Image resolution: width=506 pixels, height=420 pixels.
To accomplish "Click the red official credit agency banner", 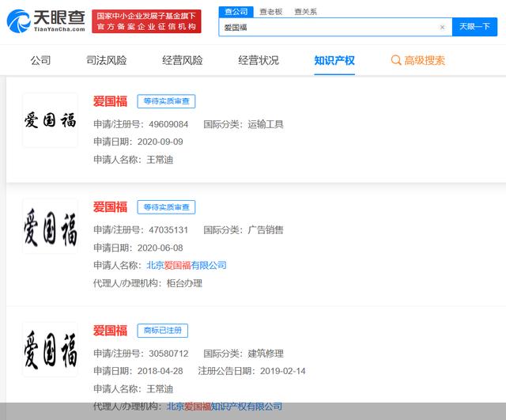I will 146,21.
